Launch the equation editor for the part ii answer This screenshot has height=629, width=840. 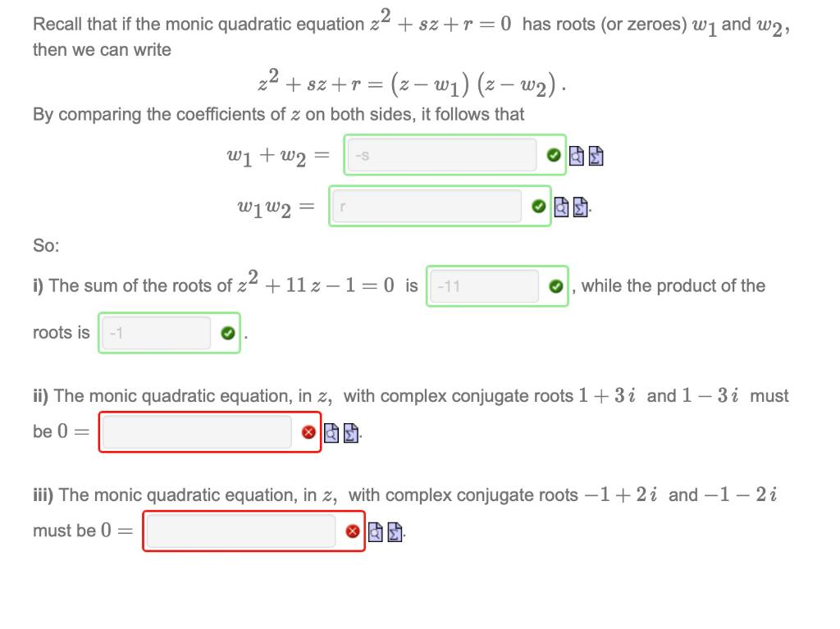(x=353, y=432)
